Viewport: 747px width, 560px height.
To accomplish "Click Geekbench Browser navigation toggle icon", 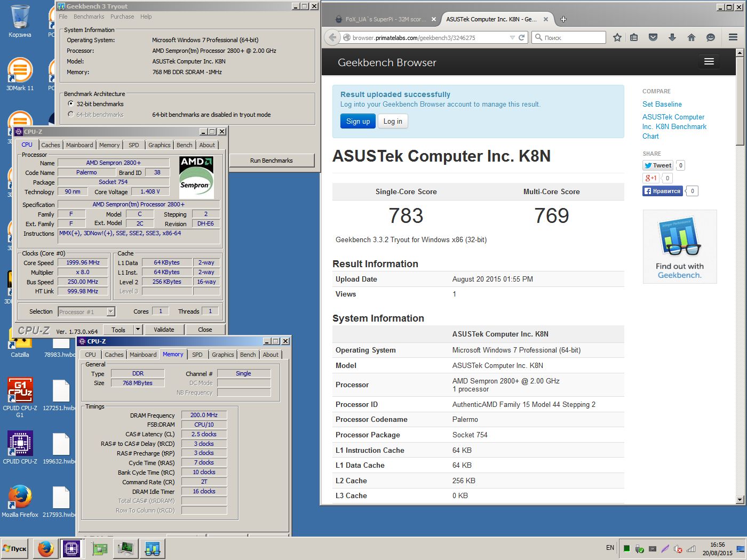I will coord(709,61).
